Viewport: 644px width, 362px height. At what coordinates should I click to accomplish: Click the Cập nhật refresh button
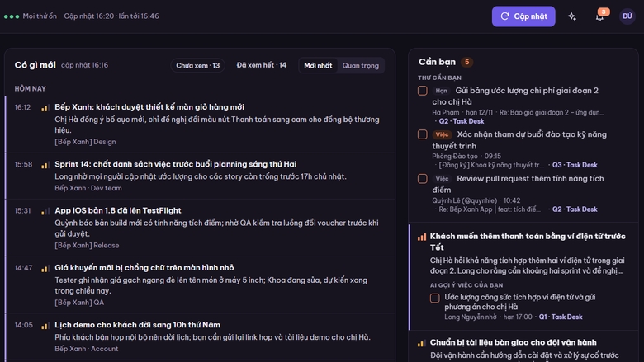tap(523, 16)
